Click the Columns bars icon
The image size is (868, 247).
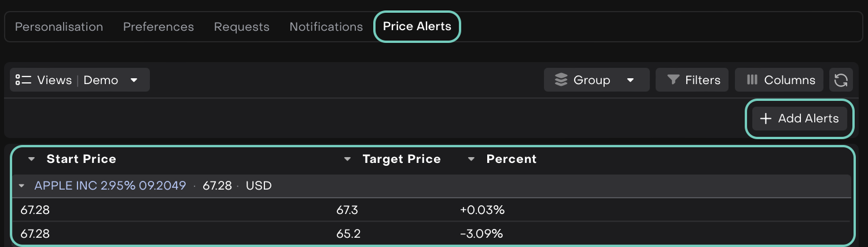coord(752,80)
